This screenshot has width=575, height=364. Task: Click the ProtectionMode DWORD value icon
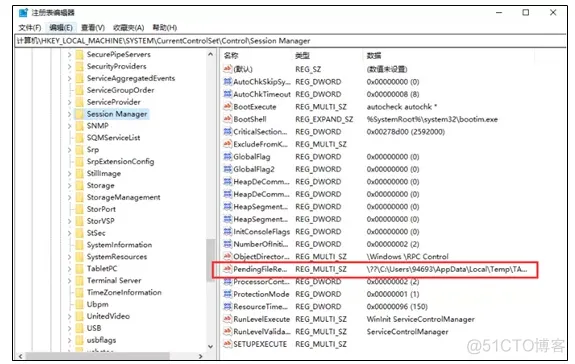click(228, 294)
